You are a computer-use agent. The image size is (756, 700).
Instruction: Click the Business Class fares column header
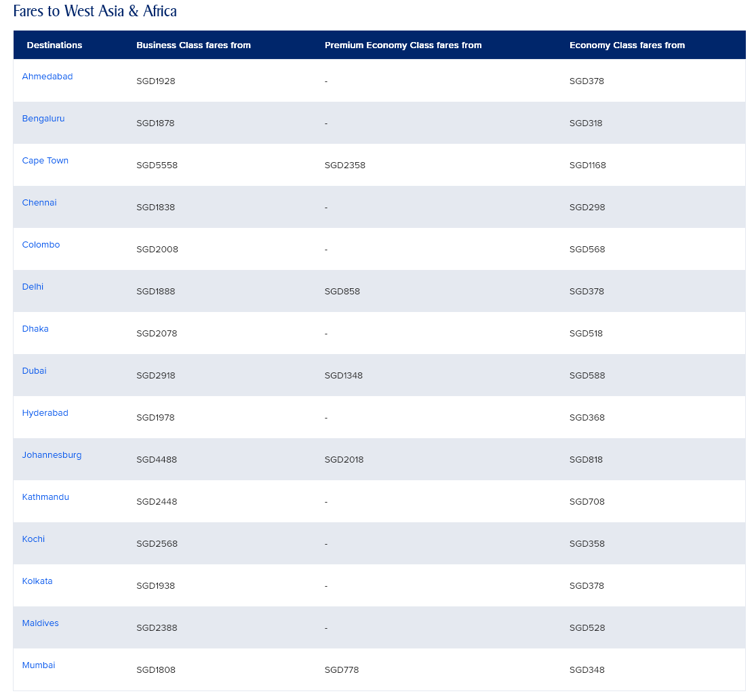click(x=193, y=45)
